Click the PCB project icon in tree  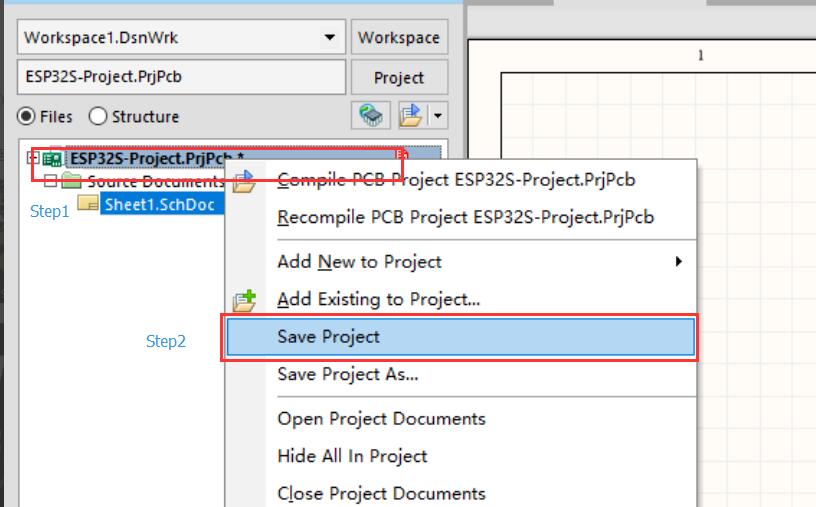[x=52, y=159]
